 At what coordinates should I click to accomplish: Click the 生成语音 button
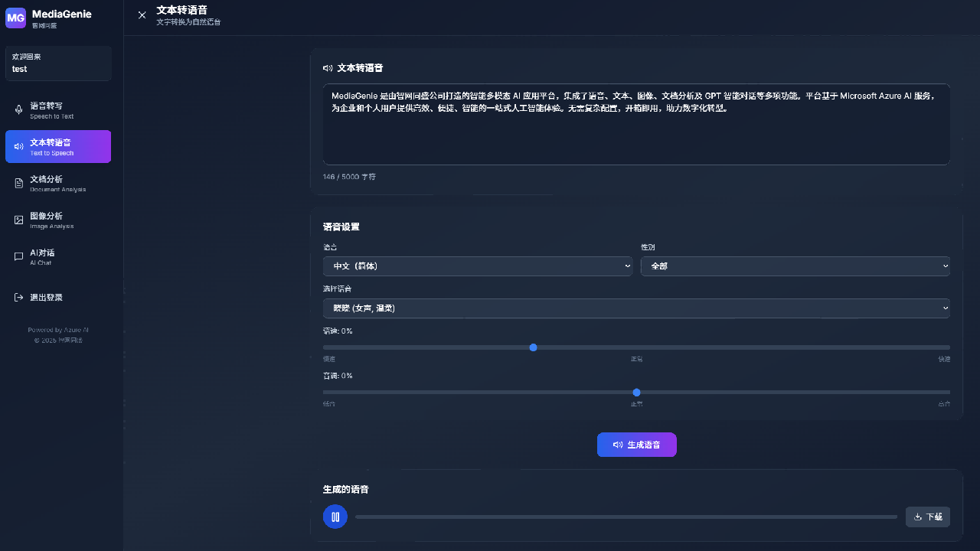(x=636, y=445)
